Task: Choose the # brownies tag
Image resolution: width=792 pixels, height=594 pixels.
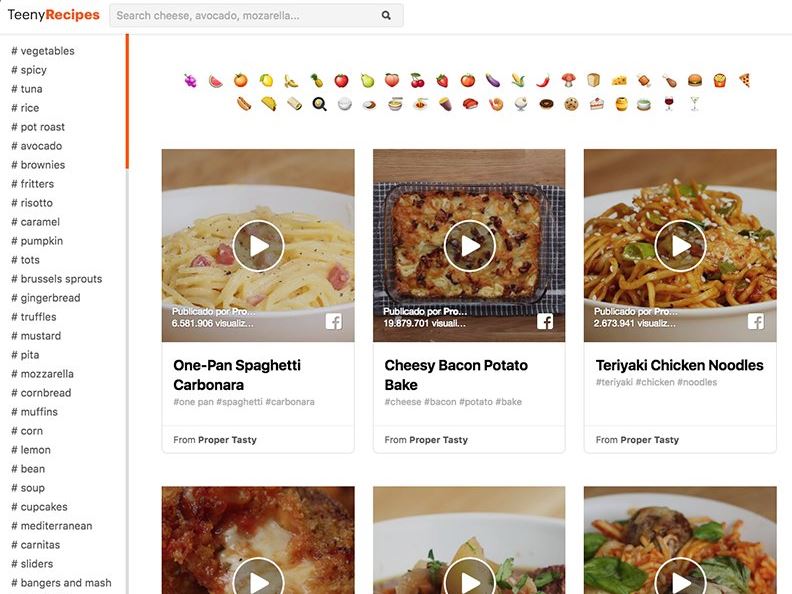Action: click(x=38, y=165)
